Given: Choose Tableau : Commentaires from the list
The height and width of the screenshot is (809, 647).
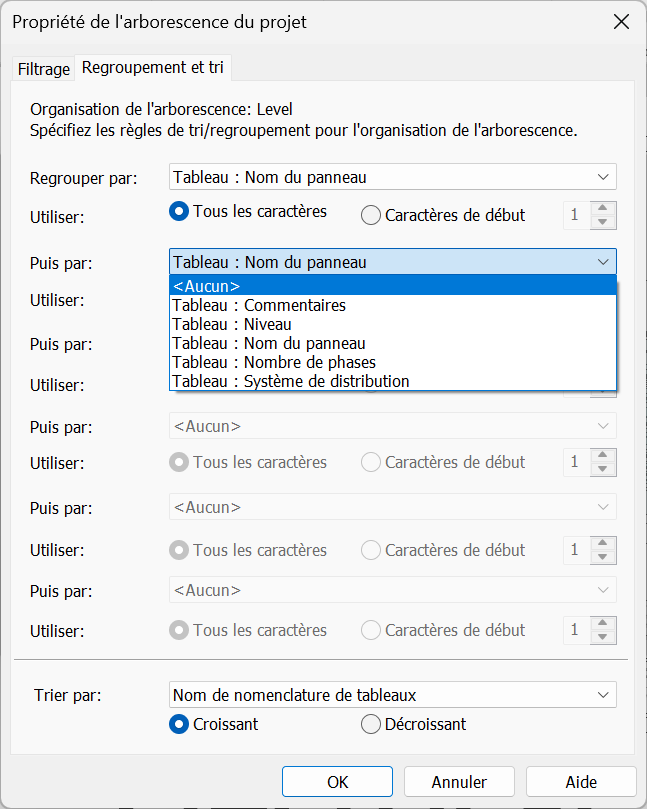Looking at the screenshot, I should tap(393, 305).
